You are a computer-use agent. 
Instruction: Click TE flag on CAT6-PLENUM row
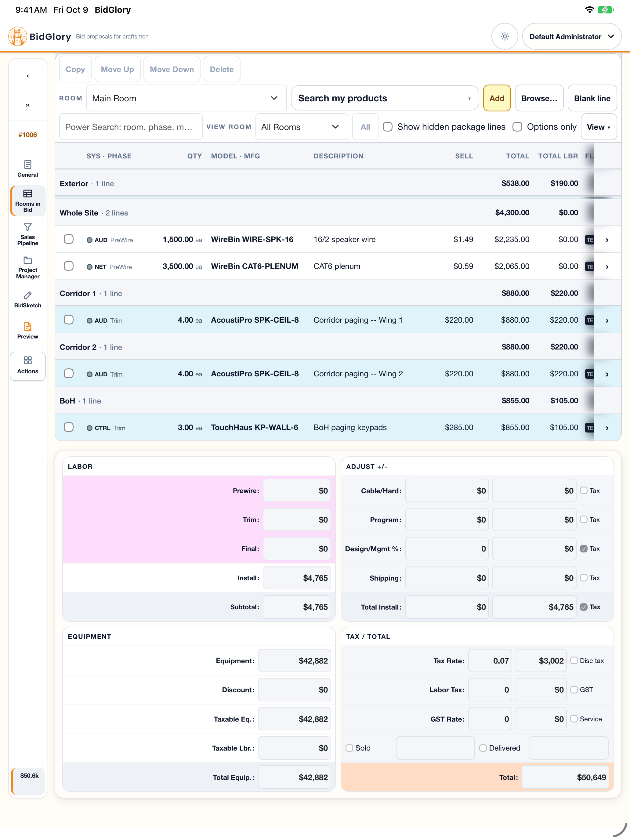coord(589,267)
